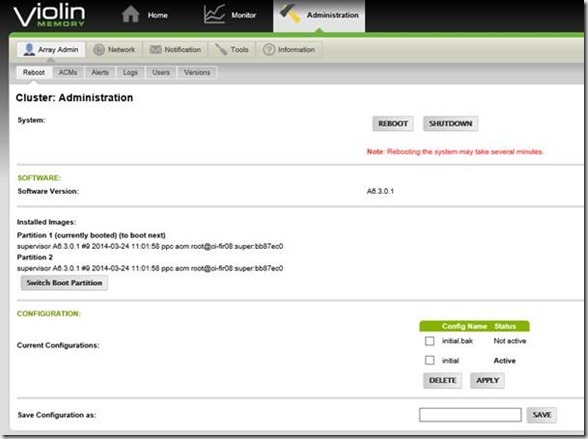Click the Administration hammer icon
Image resolution: width=588 pixels, height=439 pixels.
click(x=290, y=13)
